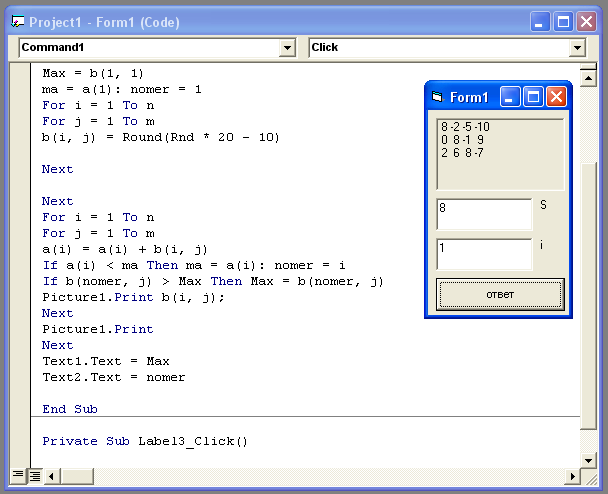Screen dimensions: 608x494
Task: Click the 'If a(i) < ma Then' line
Action: click(x=194, y=265)
